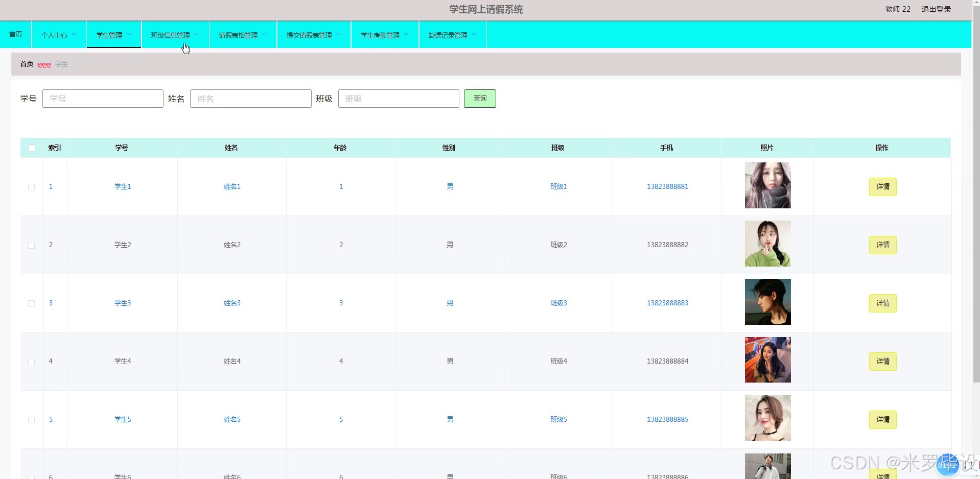Check the checkbox for row 学生3
The width and height of the screenshot is (980, 479).
(x=31, y=303)
